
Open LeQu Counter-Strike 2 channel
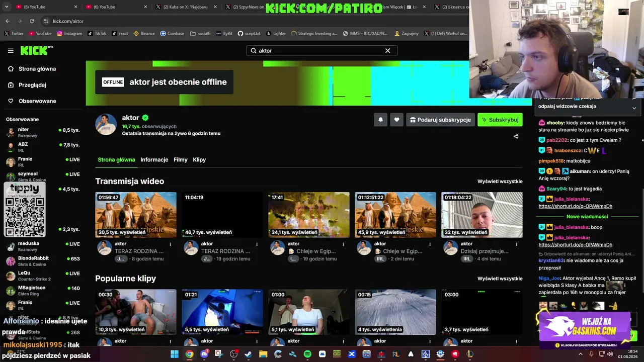click(42, 276)
